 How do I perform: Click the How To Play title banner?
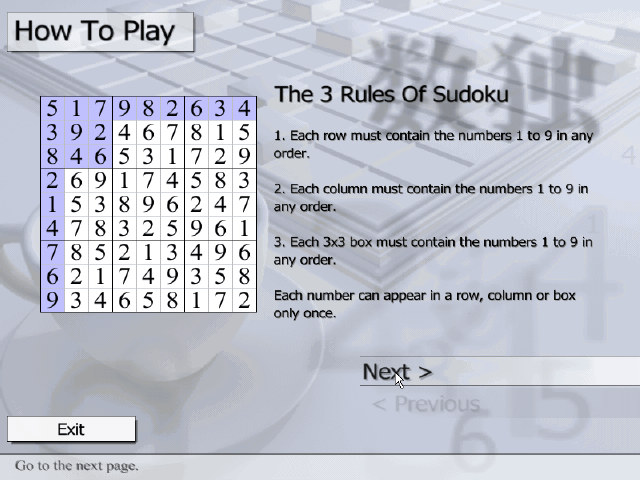tap(95, 31)
